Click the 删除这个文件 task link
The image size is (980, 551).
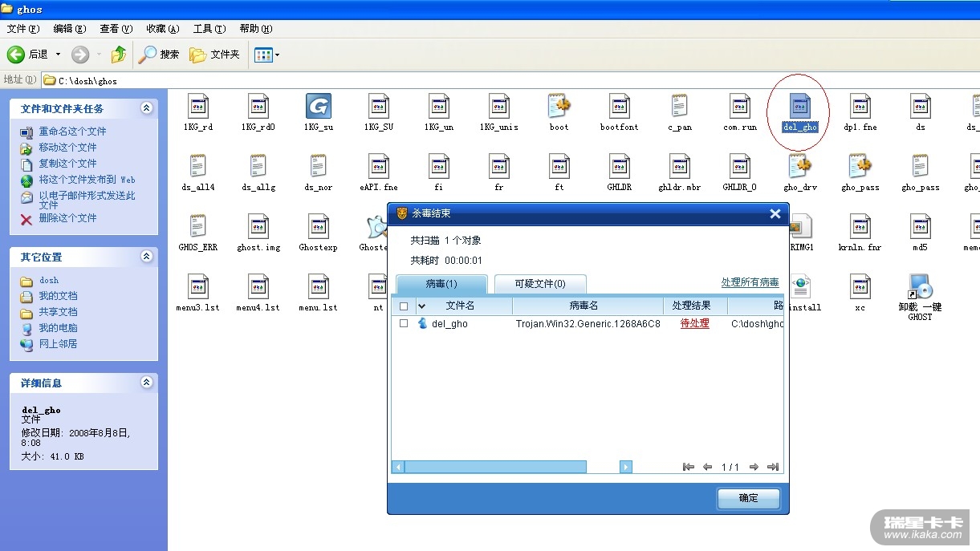pos(67,218)
